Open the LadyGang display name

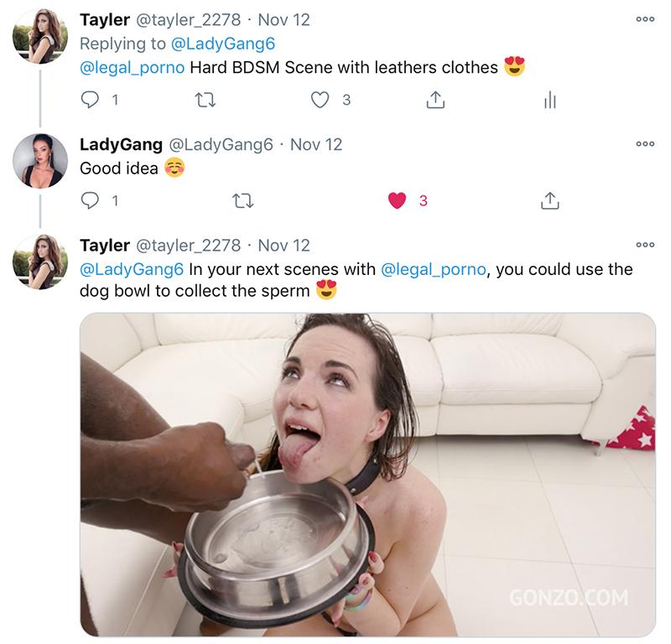[x=121, y=144]
